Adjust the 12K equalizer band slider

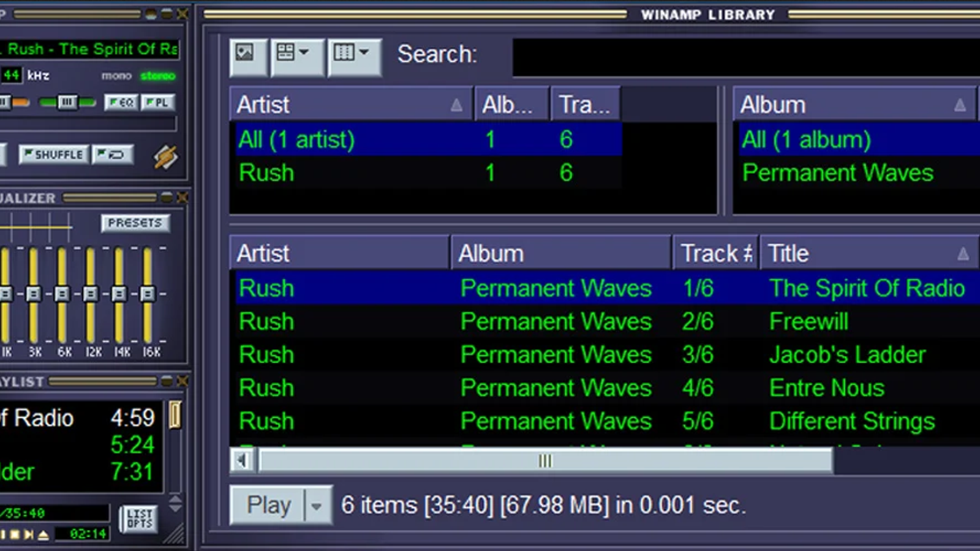[90, 294]
